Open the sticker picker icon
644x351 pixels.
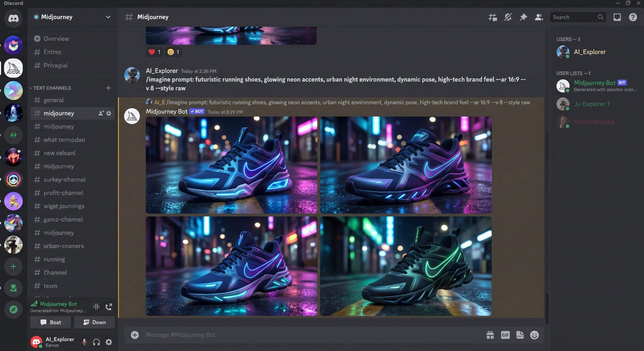click(x=520, y=335)
